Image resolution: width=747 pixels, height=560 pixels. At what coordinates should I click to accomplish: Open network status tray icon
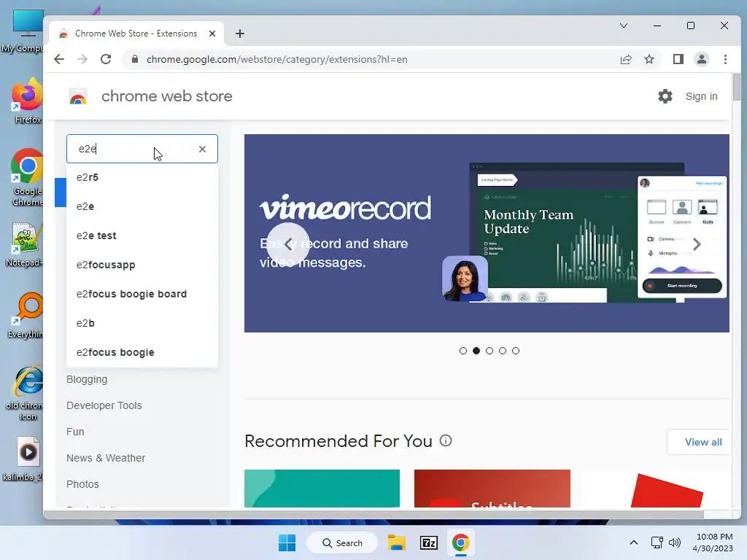[x=657, y=542]
